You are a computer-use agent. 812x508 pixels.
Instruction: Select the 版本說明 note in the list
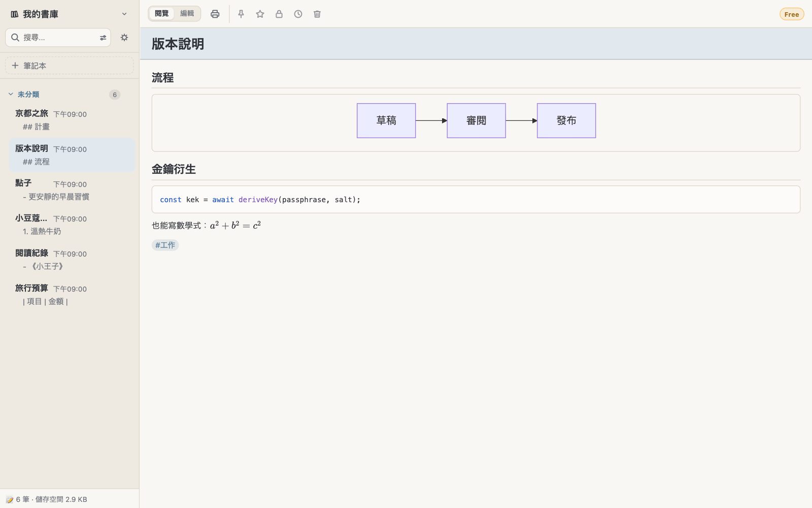pos(72,155)
